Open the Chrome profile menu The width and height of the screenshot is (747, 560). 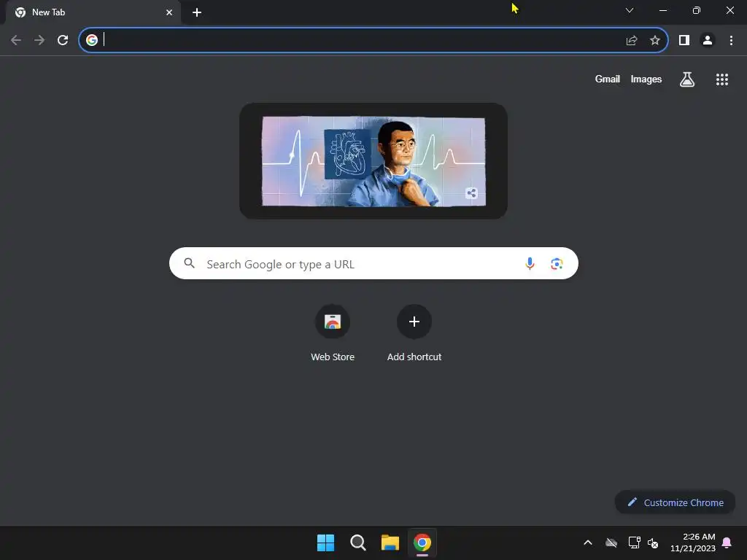708,40
